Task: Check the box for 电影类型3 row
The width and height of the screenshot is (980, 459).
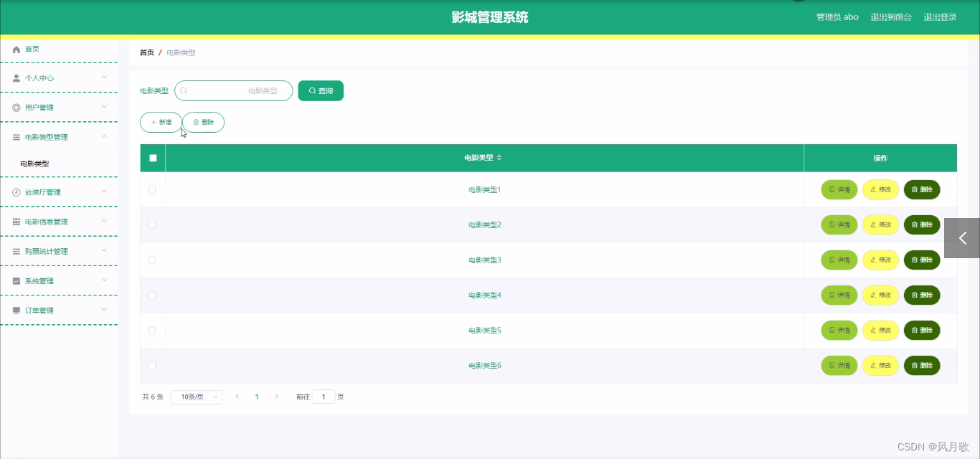Action: pos(152,260)
